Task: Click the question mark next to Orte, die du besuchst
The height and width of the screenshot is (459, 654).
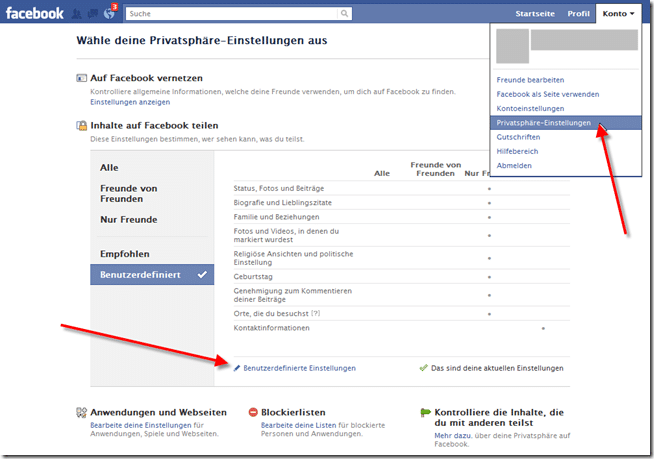Action: click(316, 313)
